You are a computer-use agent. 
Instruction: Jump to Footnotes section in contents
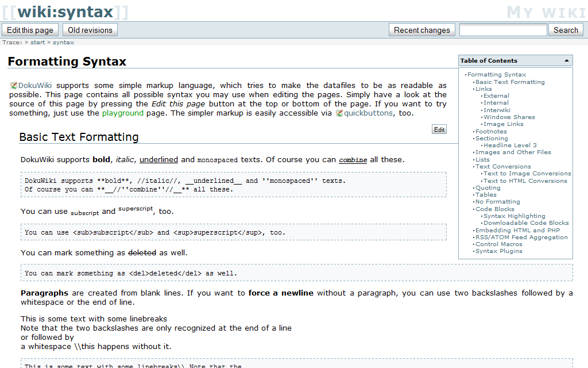click(x=491, y=132)
